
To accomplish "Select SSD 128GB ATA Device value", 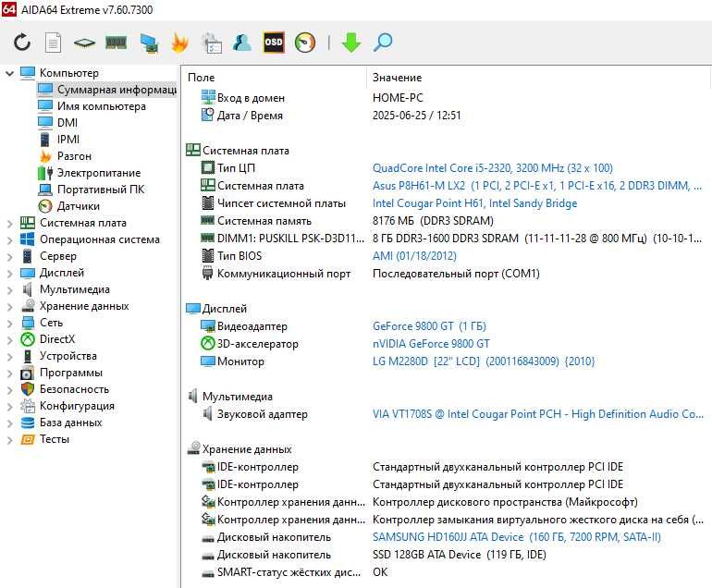I will pyautogui.click(x=459, y=555).
